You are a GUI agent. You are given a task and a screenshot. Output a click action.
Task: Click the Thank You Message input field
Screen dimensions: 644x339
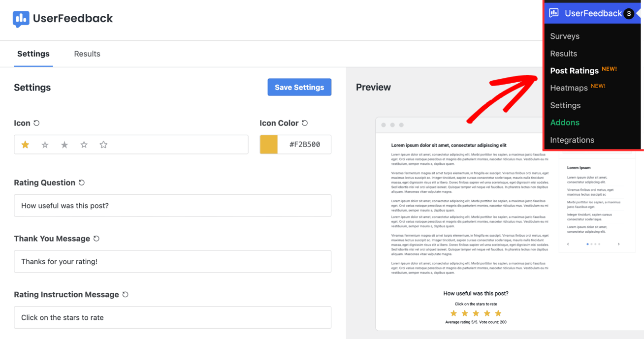tap(172, 262)
